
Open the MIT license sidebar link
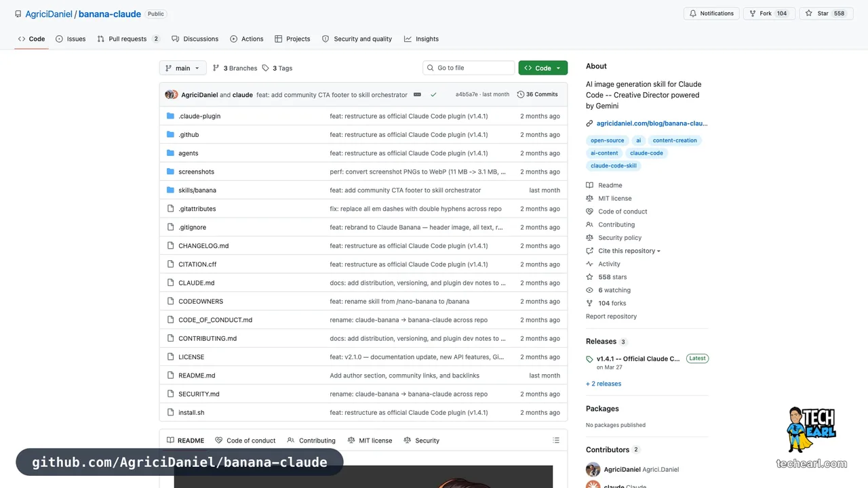609,199
